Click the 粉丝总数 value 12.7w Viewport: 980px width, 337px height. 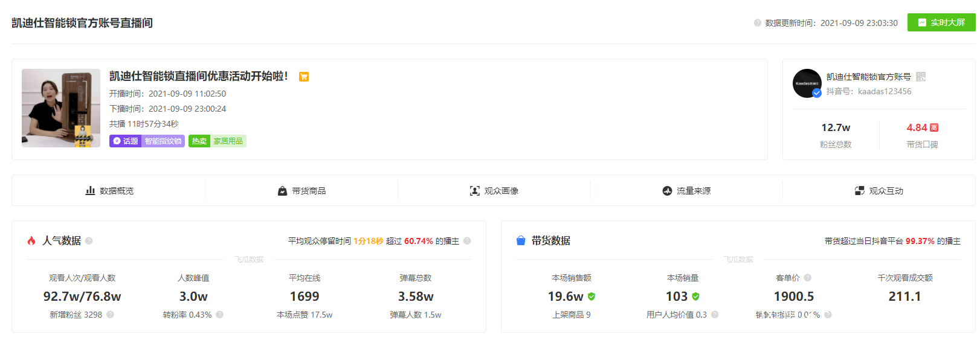tap(836, 127)
